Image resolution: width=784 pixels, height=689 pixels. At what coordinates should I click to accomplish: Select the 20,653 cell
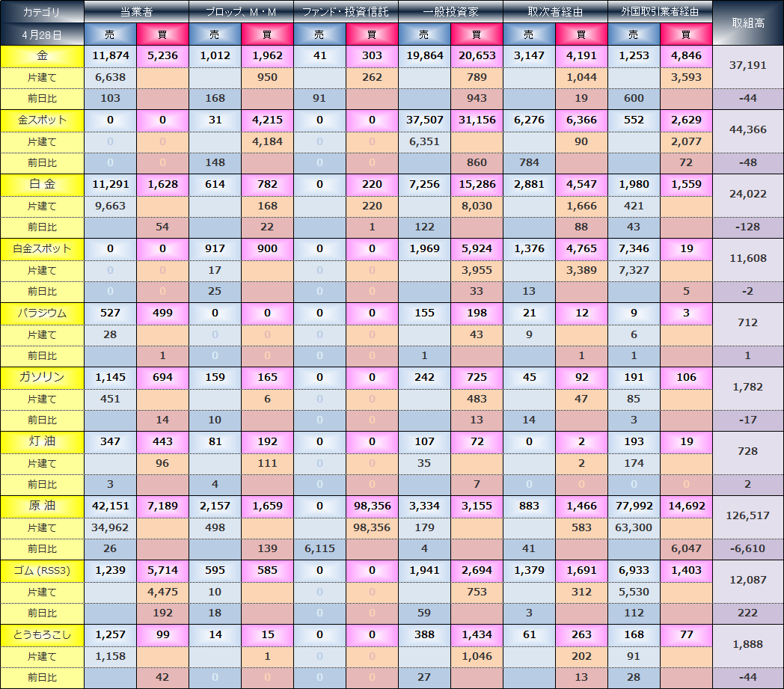(x=477, y=56)
